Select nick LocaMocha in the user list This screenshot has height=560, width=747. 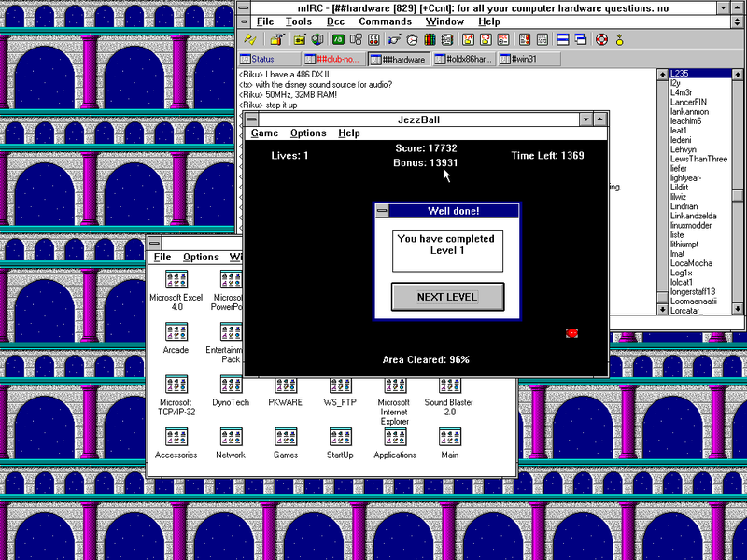[691, 263]
